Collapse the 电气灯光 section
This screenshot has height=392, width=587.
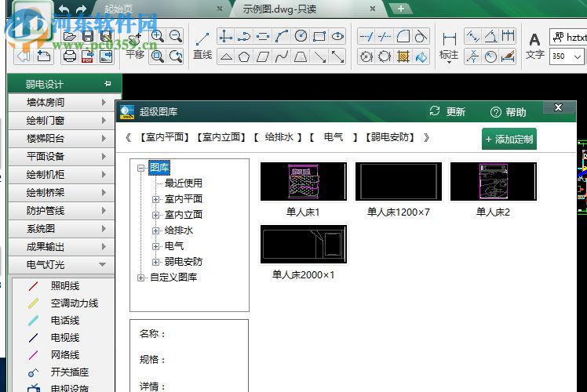tap(61, 265)
